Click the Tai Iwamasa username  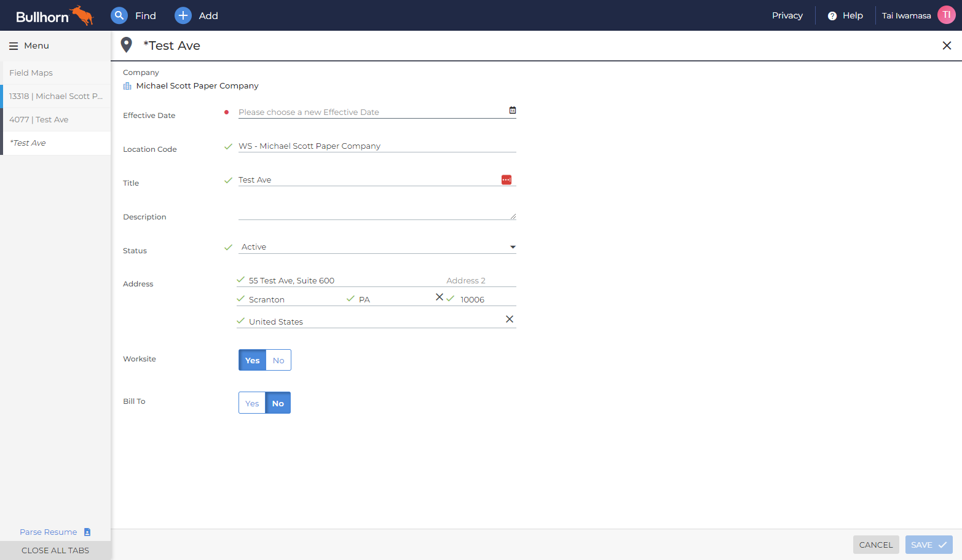pos(906,15)
